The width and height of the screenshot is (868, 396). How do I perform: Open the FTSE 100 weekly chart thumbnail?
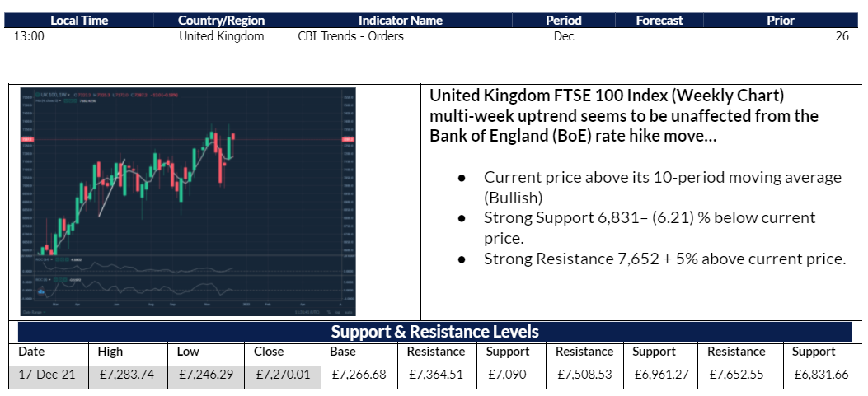(x=188, y=202)
